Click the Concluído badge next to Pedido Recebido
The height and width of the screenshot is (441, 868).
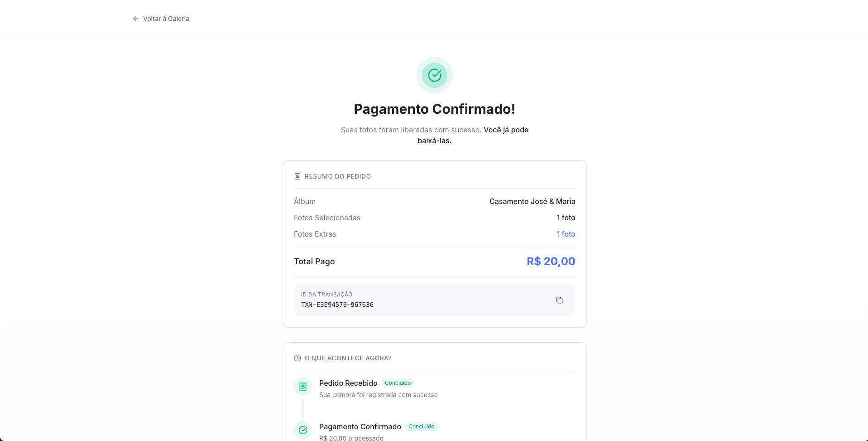(x=398, y=383)
